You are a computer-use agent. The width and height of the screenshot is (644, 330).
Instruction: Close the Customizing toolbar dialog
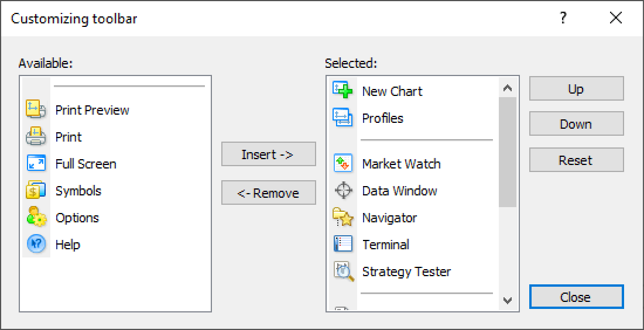coord(576,297)
